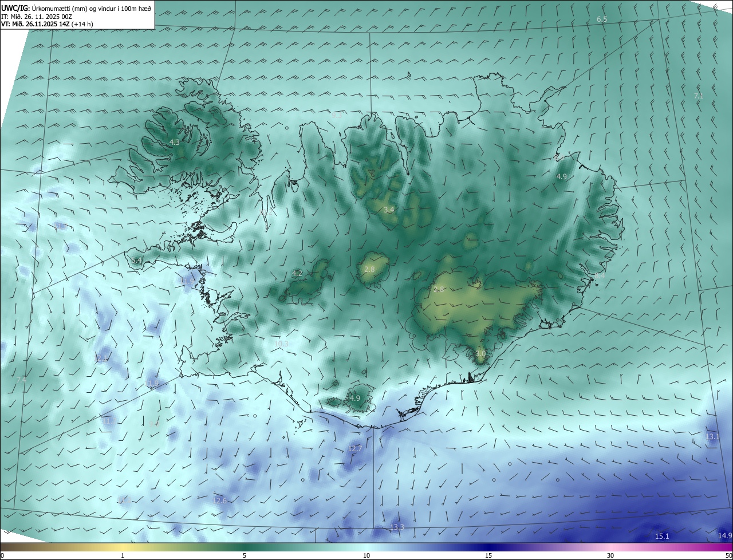Image resolution: width=733 pixels, height=560 pixels.
Task: Click the 13.1 value label
Action: coord(712,436)
